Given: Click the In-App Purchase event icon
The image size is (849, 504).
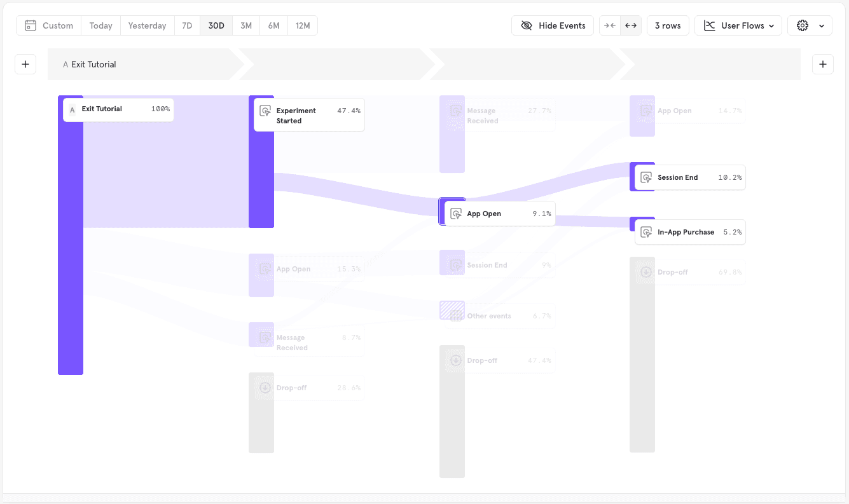Looking at the screenshot, I should pyautogui.click(x=646, y=232).
